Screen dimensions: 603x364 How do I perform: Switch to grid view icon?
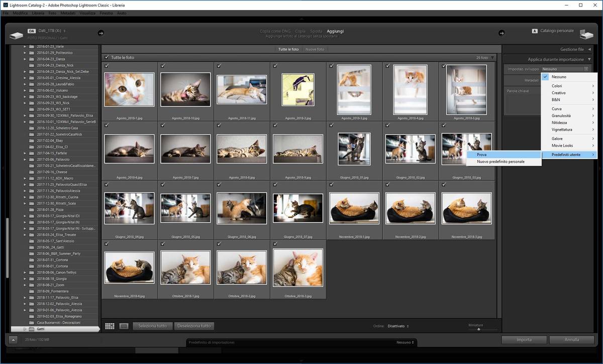110,326
